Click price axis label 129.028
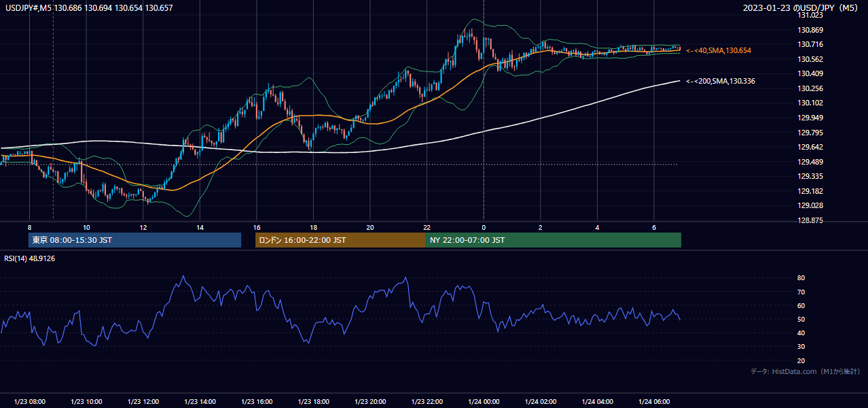The width and height of the screenshot is (868, 408). (x=810, y=205)
